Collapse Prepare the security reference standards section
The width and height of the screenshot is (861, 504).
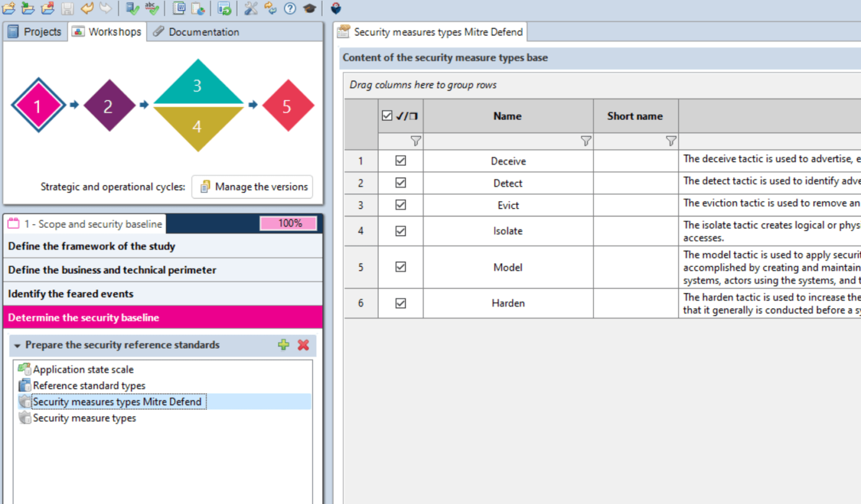tap(17, 346)
